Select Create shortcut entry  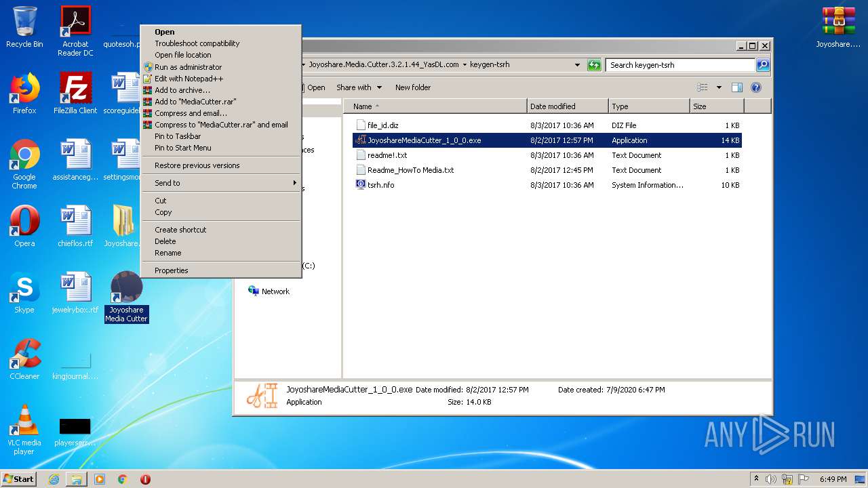221,230
